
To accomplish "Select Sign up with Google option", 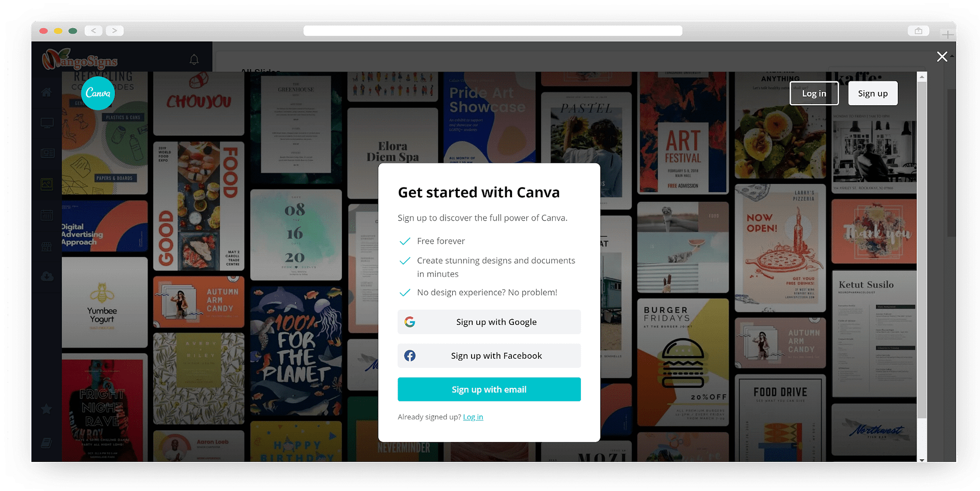I will point(488,322).
